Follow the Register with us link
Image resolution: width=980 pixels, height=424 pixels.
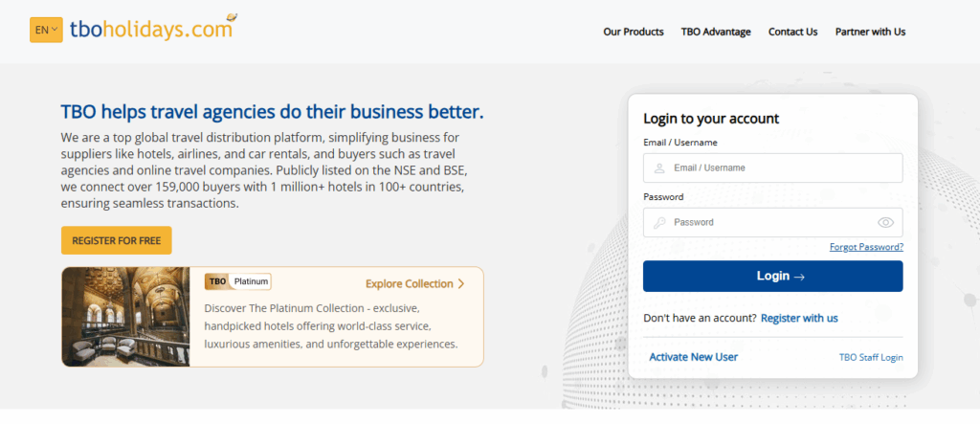coord(799,318)
